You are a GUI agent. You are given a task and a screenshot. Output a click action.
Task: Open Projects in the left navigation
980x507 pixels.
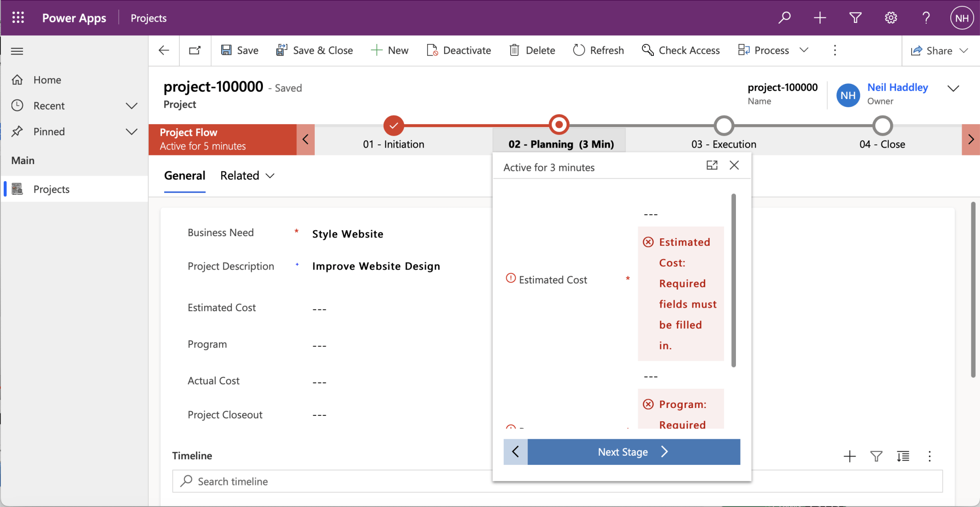click(x=51, y=189)
